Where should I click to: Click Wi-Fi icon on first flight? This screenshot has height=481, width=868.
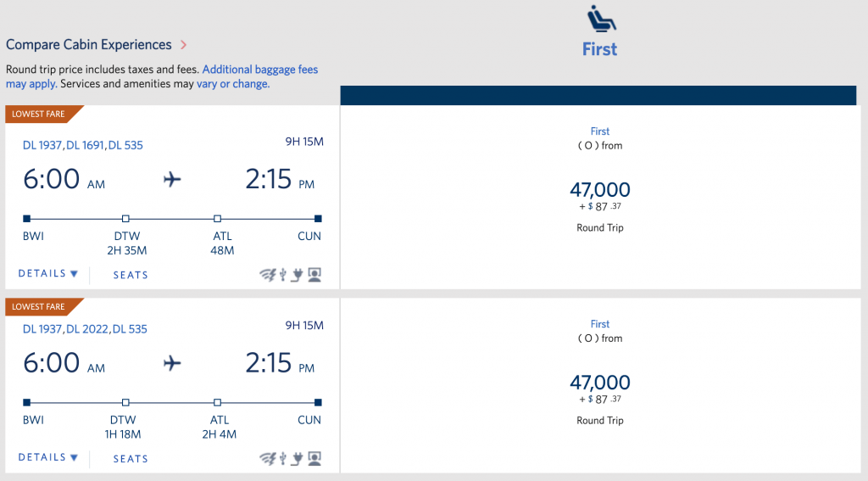point(268,275)
